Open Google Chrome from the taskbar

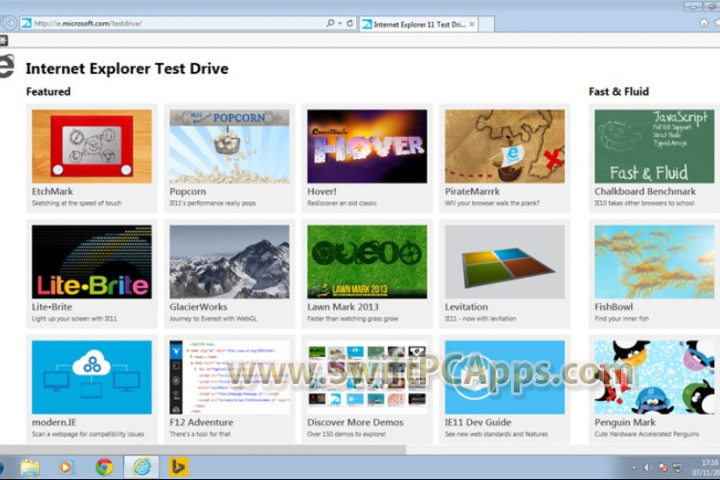104,467
